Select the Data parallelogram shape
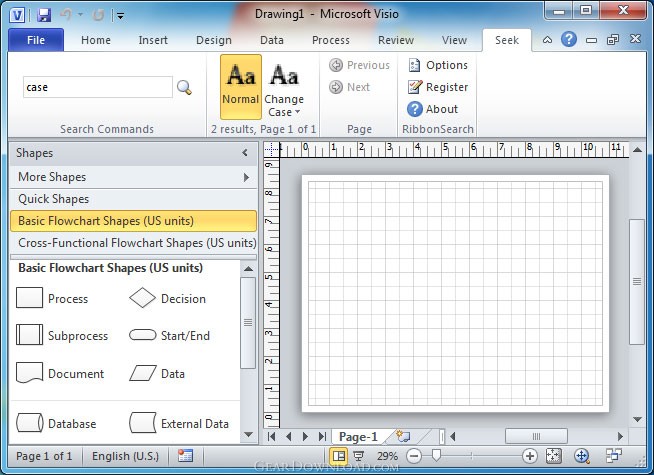654x475 pixels. tap(157, 373)
